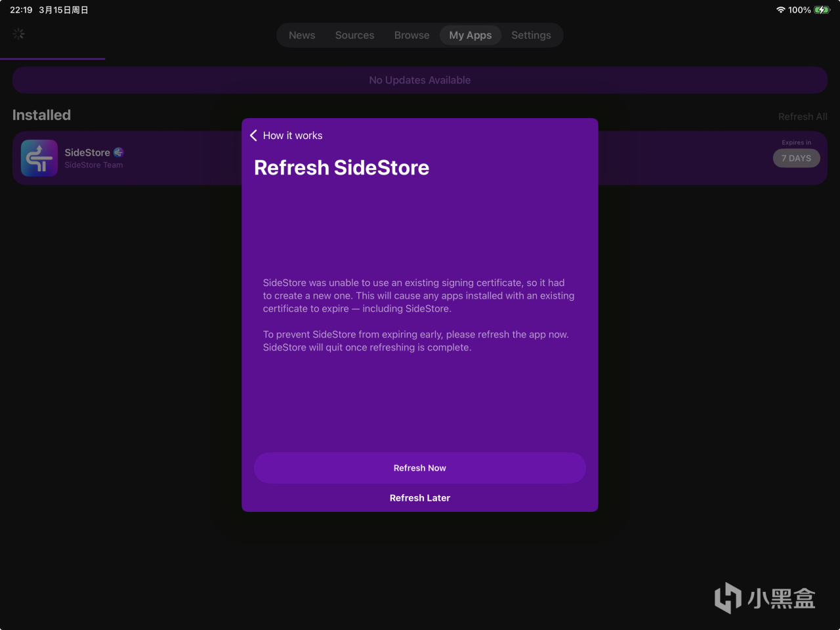This screenshot has height=630, width=840.
Task: Tap the Refresh Now button
Action: click(x=420, y=468)
